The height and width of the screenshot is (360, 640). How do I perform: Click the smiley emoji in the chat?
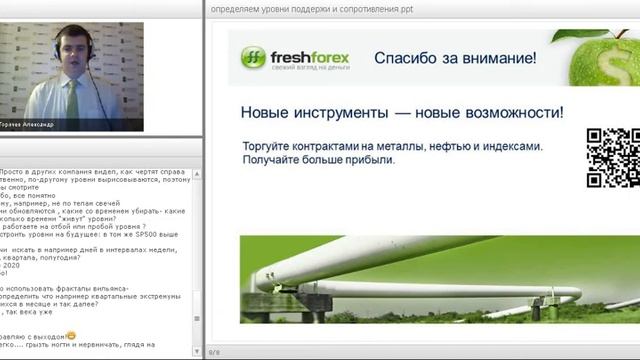point(71,336)
